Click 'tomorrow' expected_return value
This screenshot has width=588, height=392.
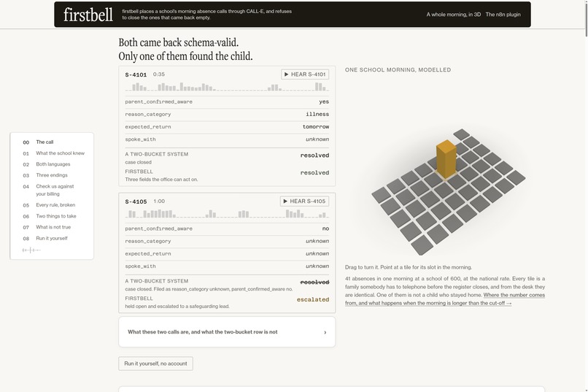[x=316, y=127]
